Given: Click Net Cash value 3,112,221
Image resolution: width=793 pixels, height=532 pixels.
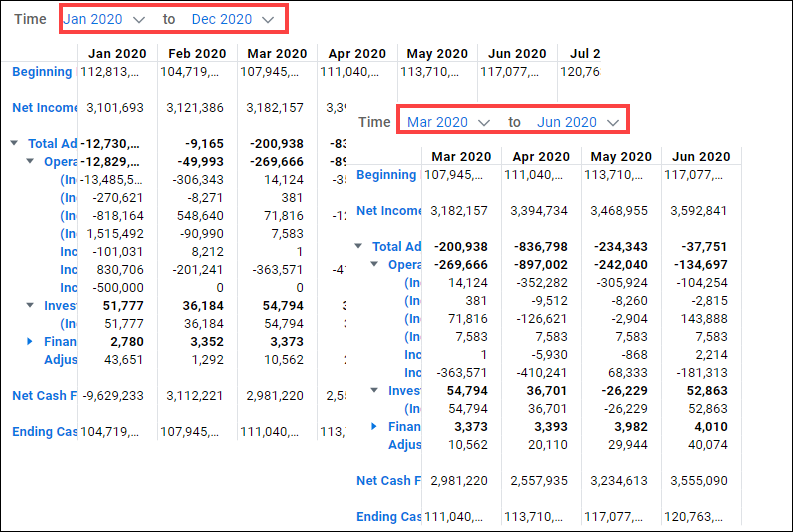Looking at the screenshot, I should (195, 395).
